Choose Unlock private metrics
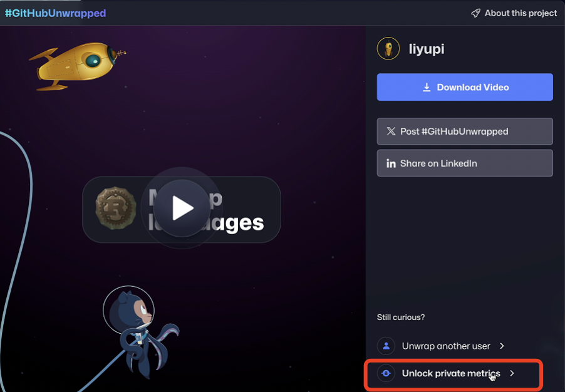565x392 pixels. pyautogui.click(x=446, y=373)
